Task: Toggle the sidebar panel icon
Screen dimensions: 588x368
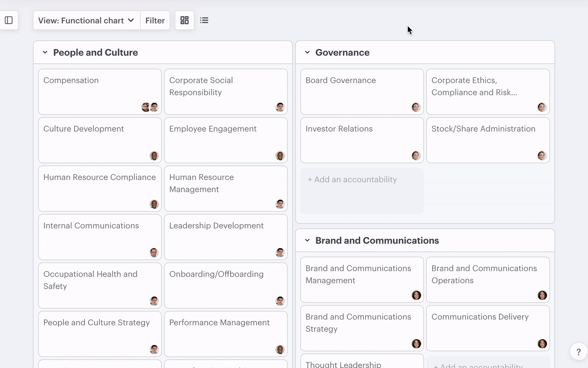Action: coord(9,20)
